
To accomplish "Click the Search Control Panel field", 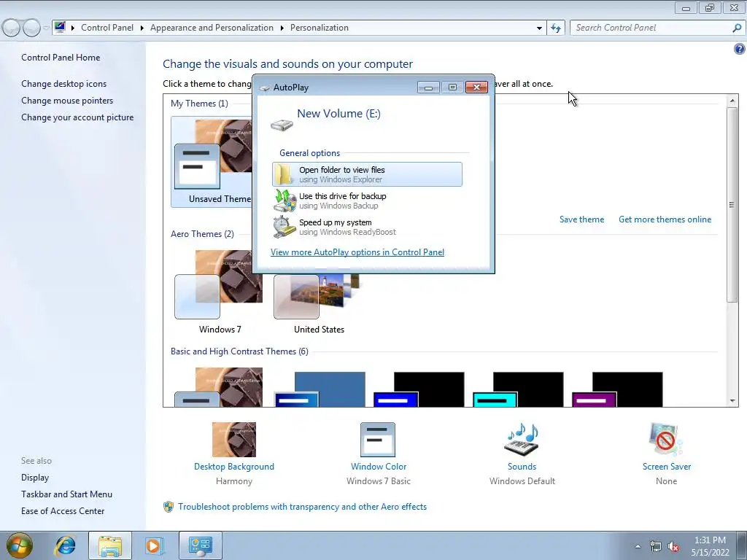I will coord(650,28).
